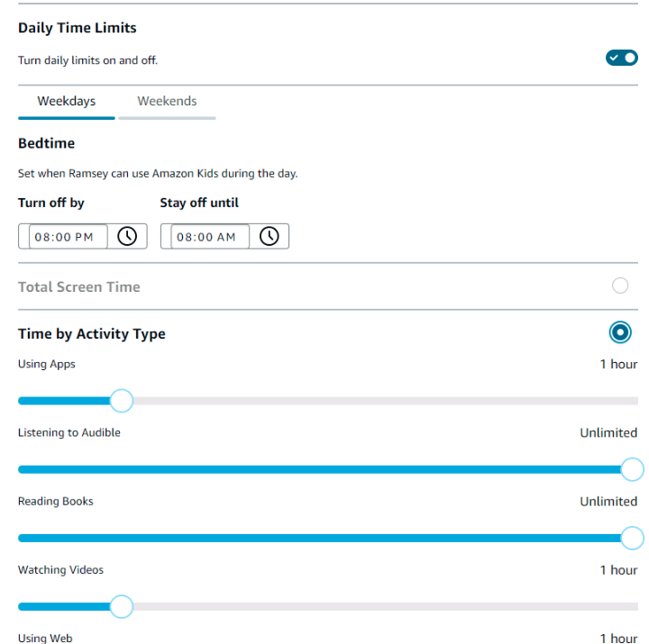Click the gray portion of the Watching Videos track
This screenshot has width=649, height=644.
379,606
